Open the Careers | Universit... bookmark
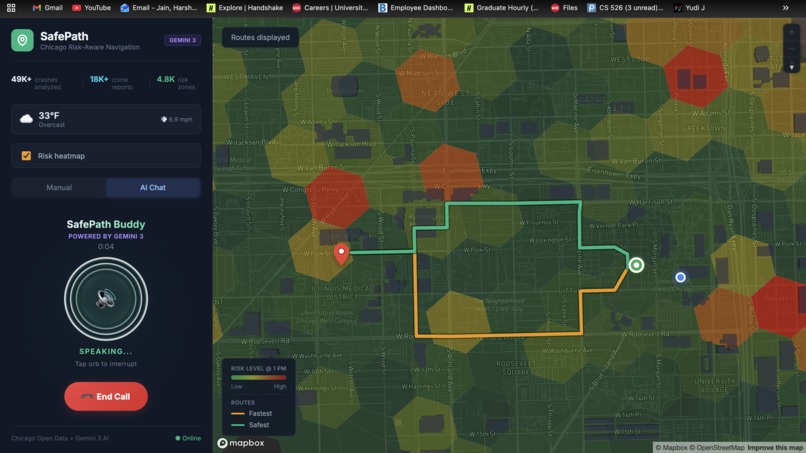The width and height of the screenshot is (806, 453). pos(330,8)
